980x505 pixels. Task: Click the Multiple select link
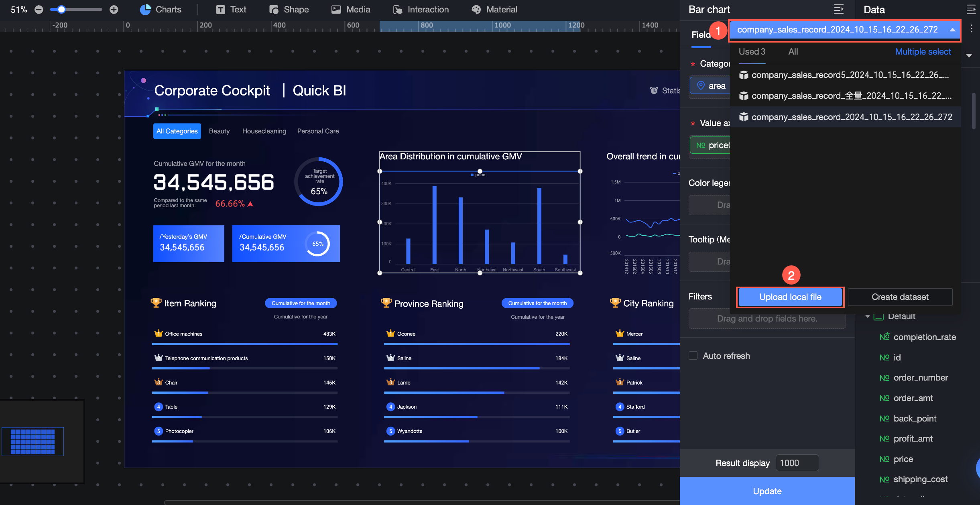923,52
